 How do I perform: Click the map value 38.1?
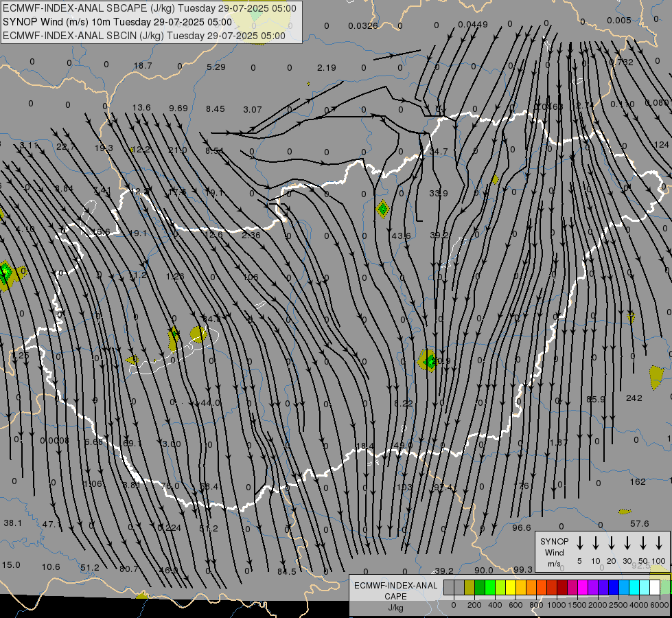(12, 523)
